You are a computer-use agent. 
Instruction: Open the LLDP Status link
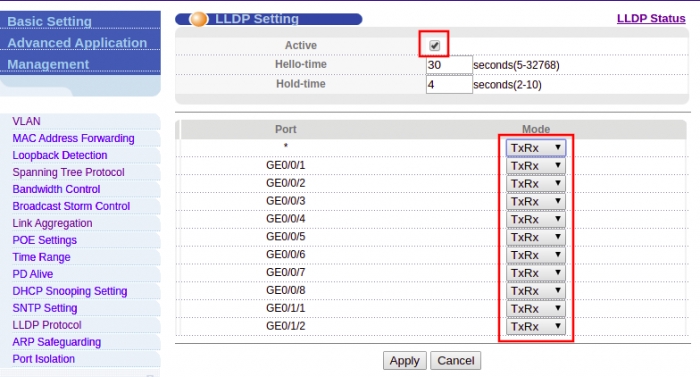(651, 18)
